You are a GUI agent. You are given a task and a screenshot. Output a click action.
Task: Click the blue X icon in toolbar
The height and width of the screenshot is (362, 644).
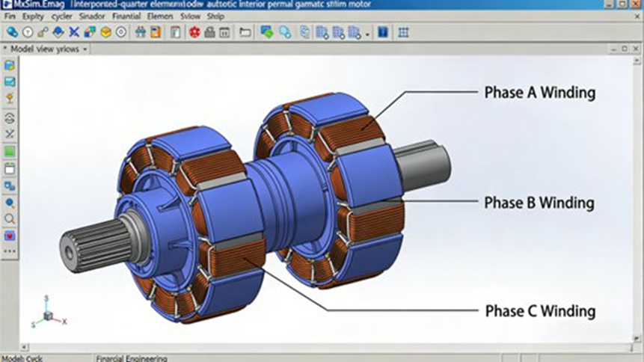click(x=74, y=32)
